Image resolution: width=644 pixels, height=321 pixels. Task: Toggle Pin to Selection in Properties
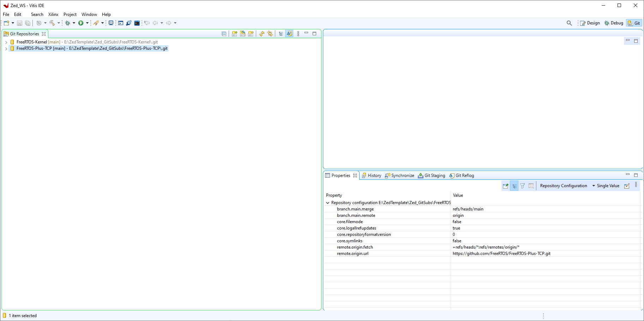[x=505, y=186]
